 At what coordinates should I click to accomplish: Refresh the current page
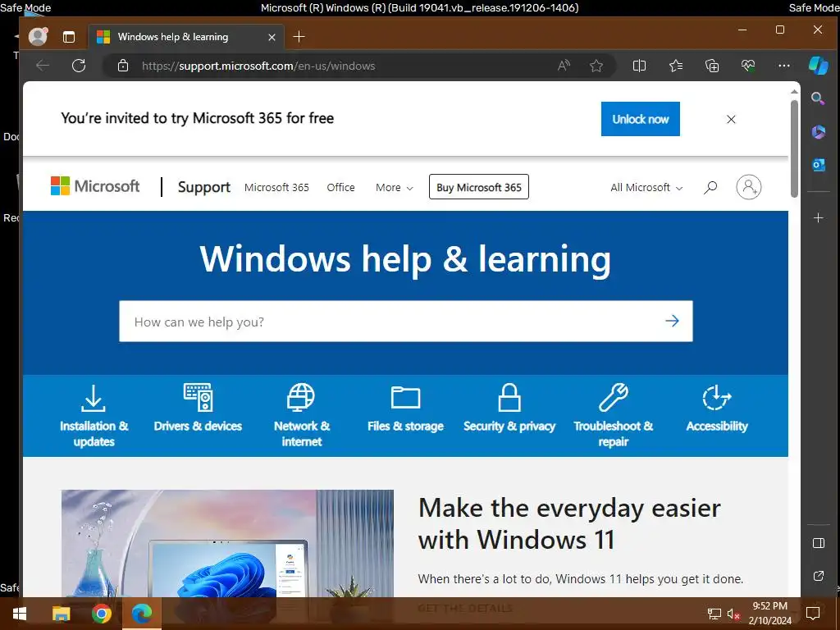[x=79, y=66]
